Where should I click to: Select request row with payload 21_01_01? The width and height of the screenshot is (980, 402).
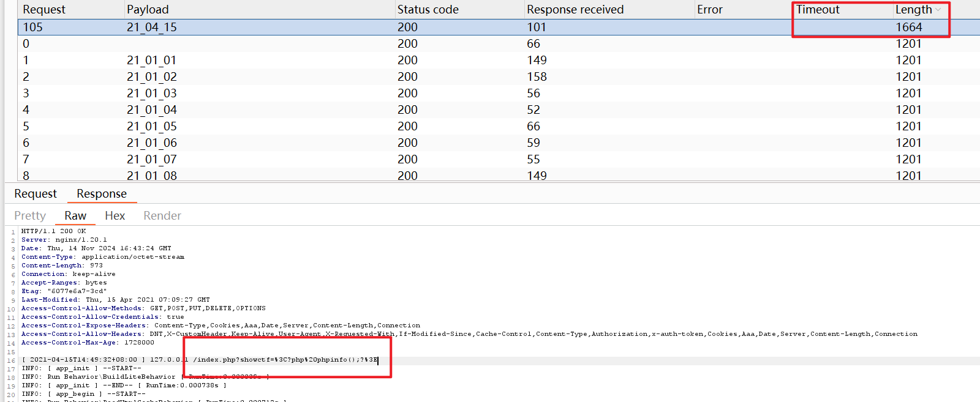(x=152, y=61)
